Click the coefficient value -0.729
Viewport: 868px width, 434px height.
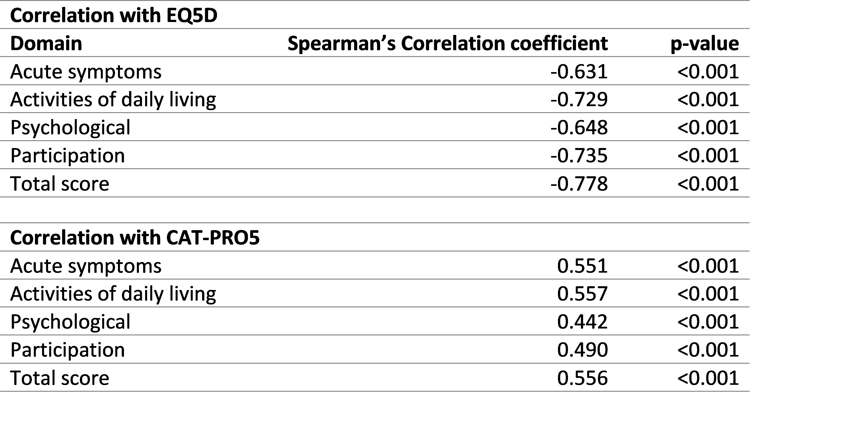[579, 99]
